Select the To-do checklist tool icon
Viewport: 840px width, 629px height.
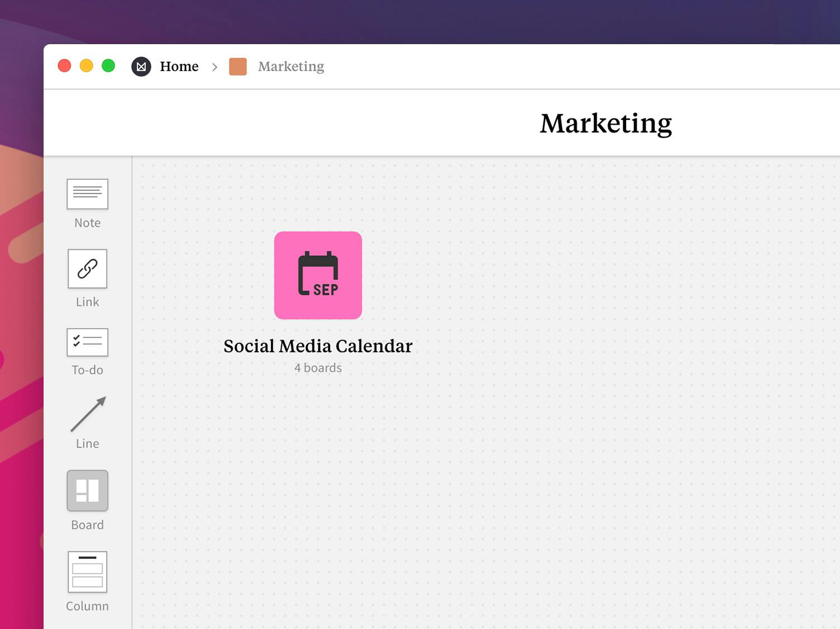[x=87, y=342]
